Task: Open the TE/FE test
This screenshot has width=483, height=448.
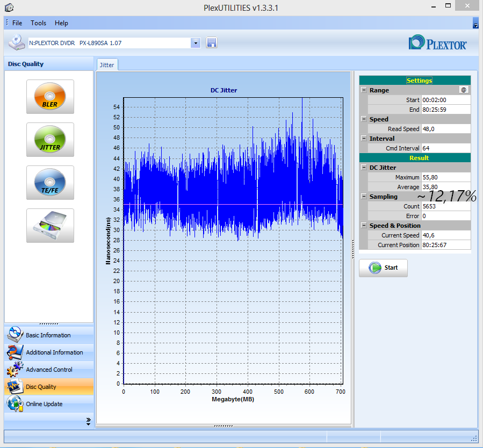Action: [x=50, y=183]
